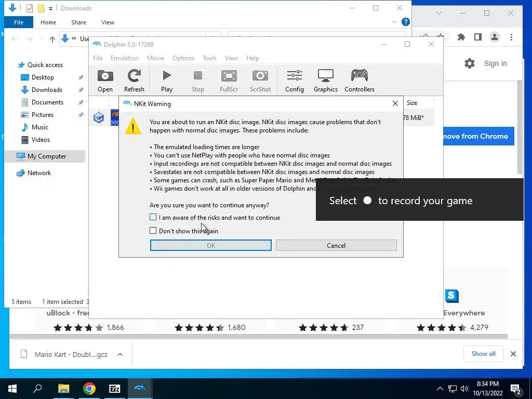Click Explorer quick access toolbar dropdown arrow
532x399 pixels.
click(x=50, y=8)
